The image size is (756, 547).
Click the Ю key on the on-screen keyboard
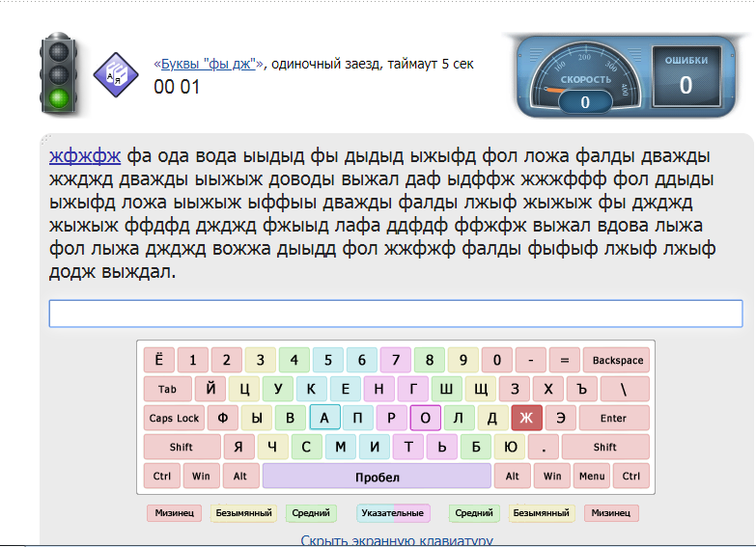(510, 447)
